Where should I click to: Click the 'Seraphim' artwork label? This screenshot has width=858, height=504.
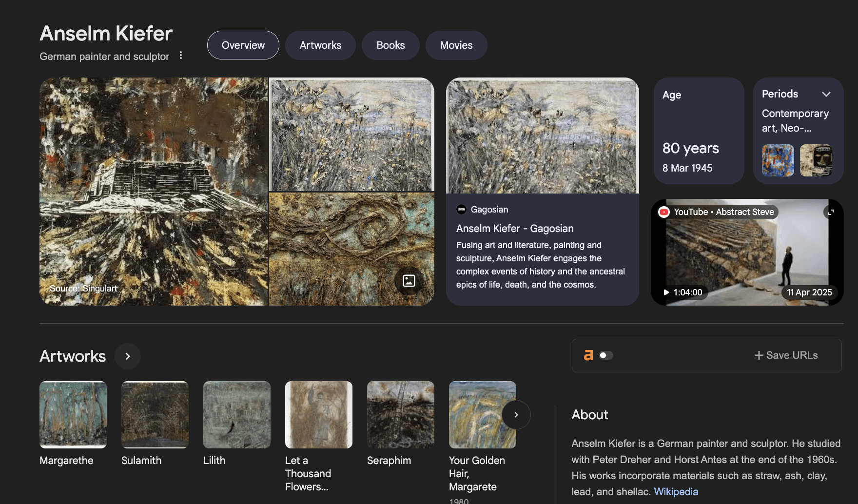click(x=389, y=461)
